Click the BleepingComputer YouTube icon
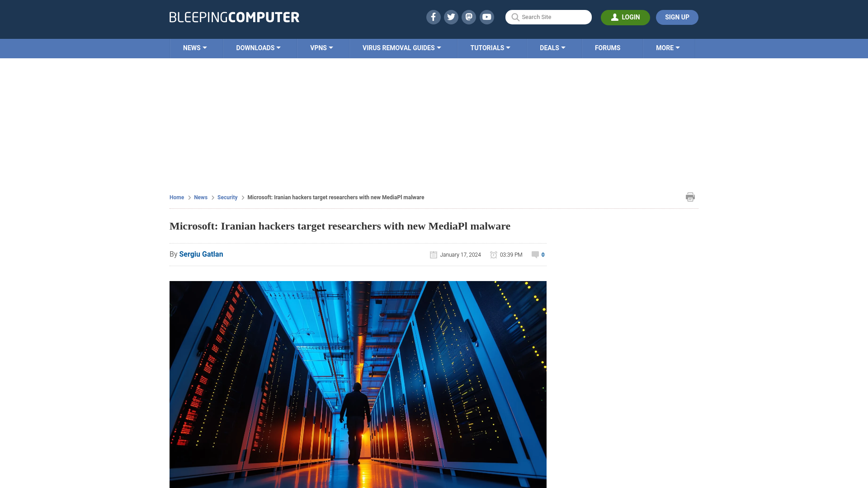The image size is (868, 488). click(x=486, y=17)
